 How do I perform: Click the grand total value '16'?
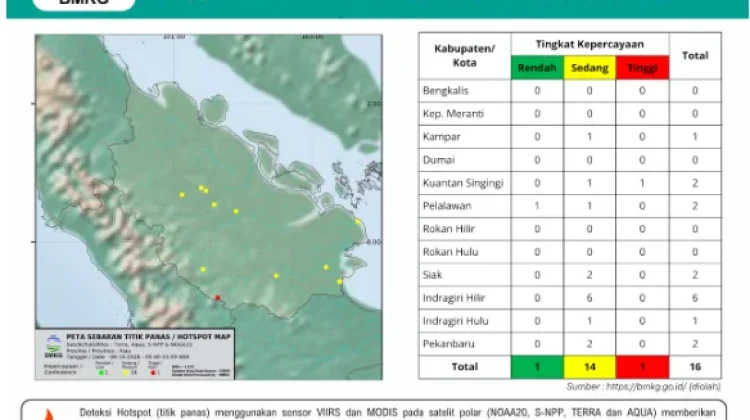(695, 367)
